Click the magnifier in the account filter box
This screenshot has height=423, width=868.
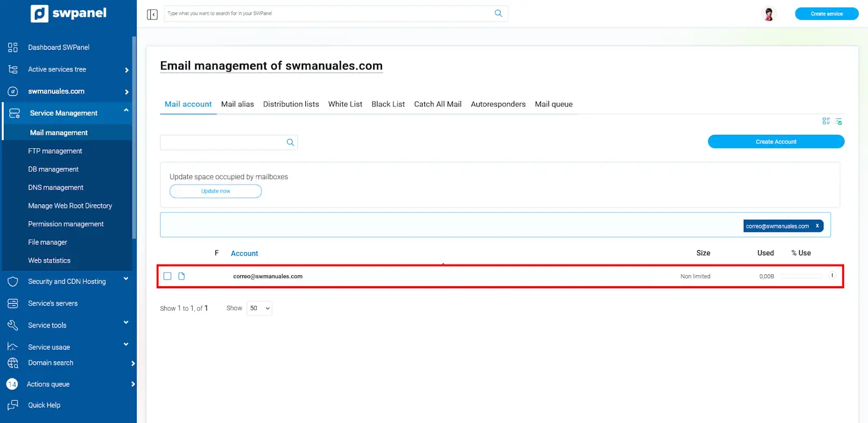(x=290, y=142)
